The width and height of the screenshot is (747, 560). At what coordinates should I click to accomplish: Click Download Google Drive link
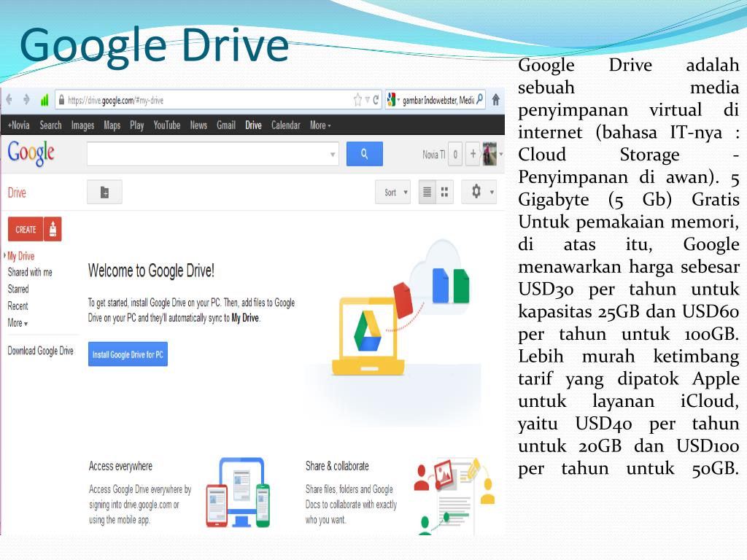41,351
